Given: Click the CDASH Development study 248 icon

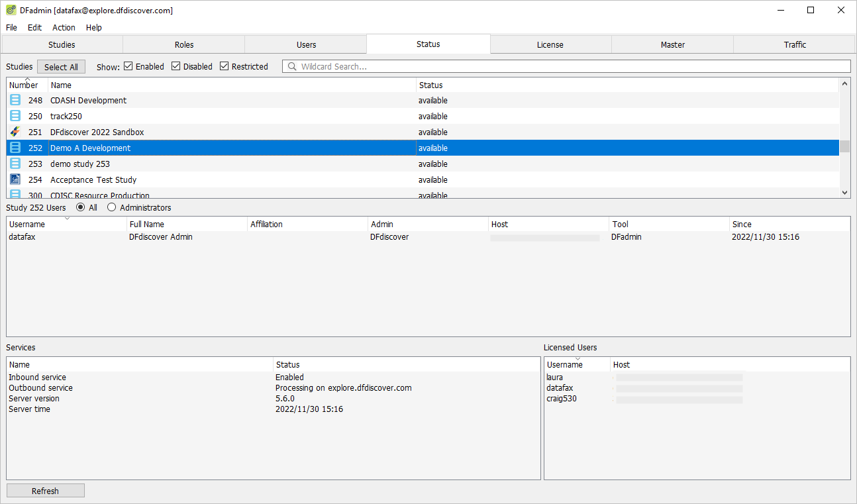Looking at the screenshot, I should point(15,100).
